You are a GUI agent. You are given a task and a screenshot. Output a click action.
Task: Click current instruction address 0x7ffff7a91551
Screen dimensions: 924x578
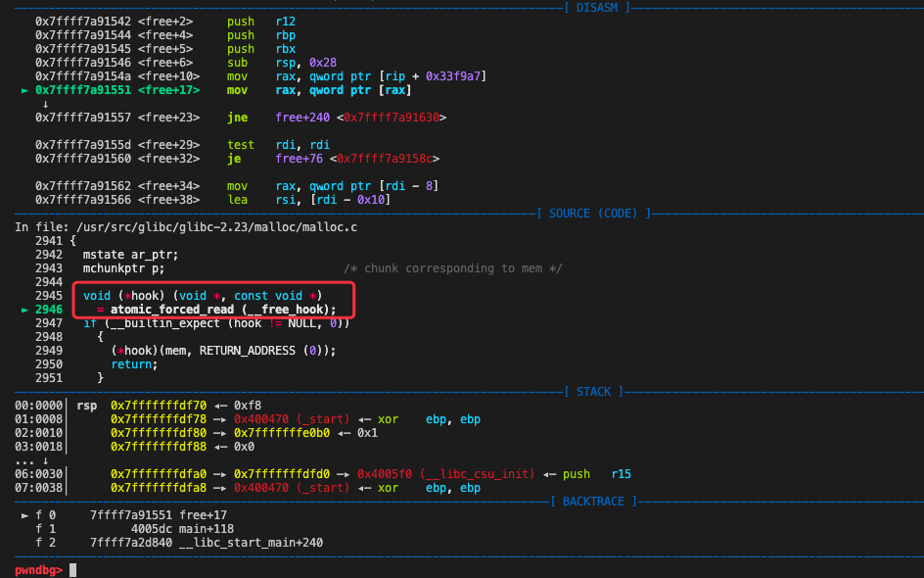pos(83,90)
